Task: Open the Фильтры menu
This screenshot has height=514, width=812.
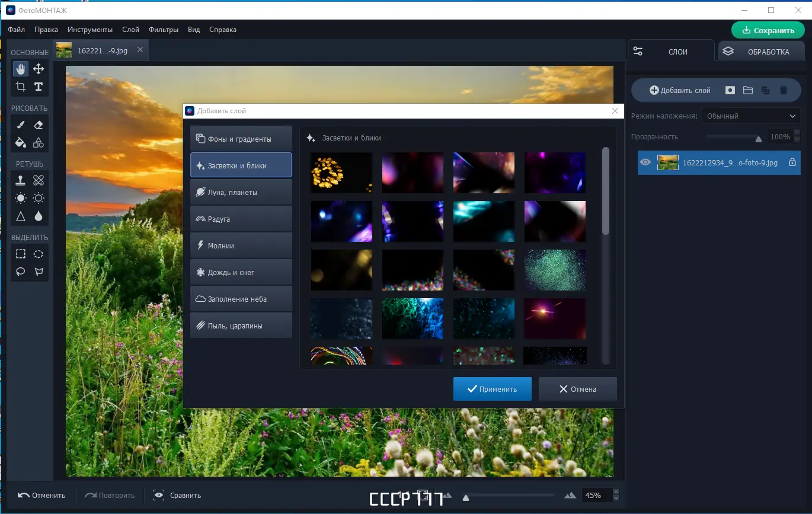Action: pos(164,30)
